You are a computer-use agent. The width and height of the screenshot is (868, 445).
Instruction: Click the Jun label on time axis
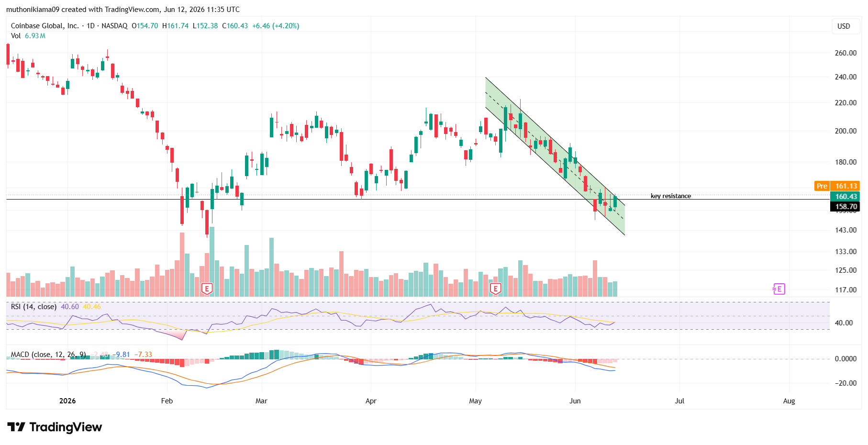[575, 400]
